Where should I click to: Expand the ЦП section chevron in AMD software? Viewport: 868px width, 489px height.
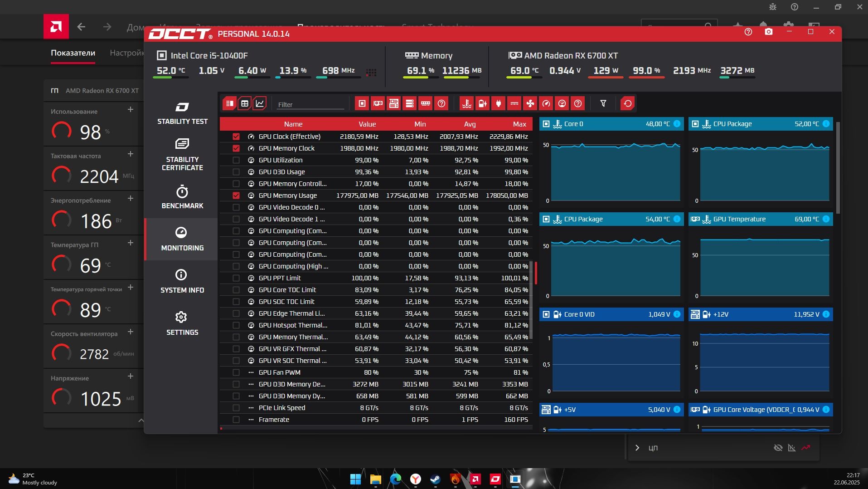637,448
